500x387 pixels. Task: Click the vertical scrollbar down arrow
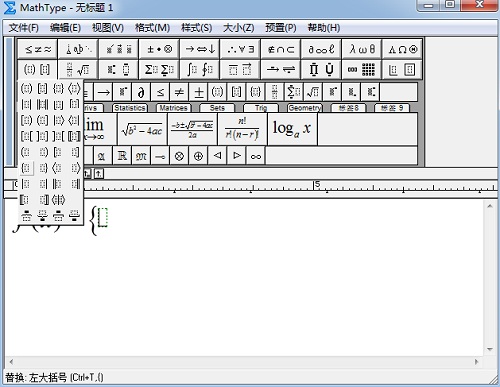490,349
